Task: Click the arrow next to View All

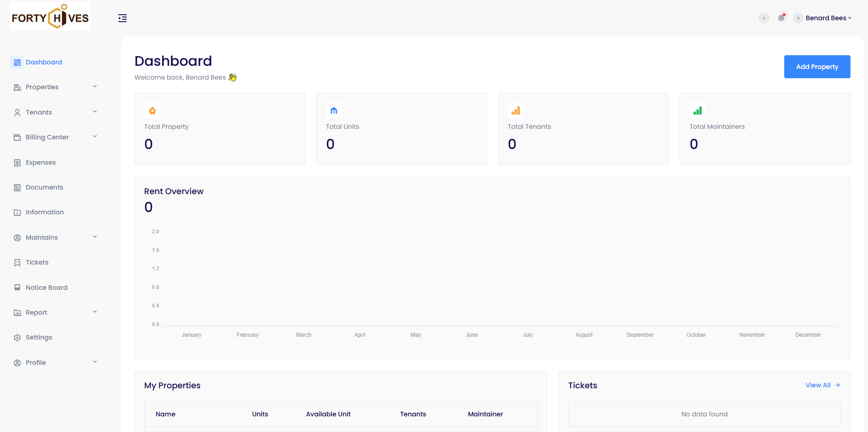Action: 838,385
